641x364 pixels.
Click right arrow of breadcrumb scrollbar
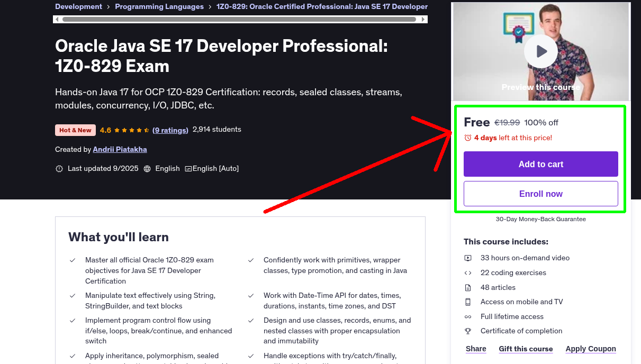(423, 20)
